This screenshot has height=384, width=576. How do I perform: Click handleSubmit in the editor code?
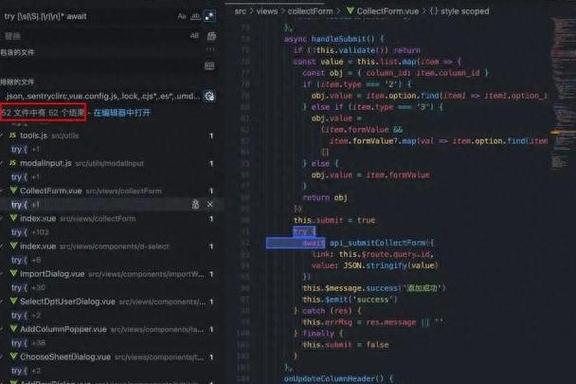point(338,39)
